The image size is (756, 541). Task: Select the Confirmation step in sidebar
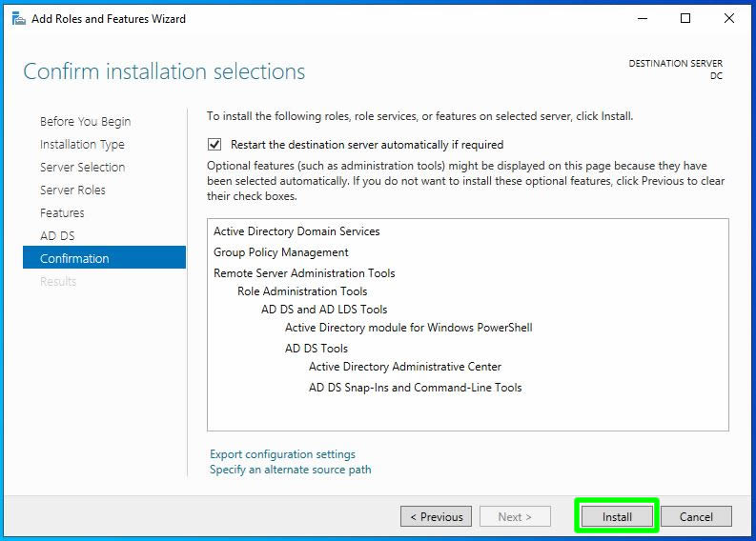pos(74,258)
